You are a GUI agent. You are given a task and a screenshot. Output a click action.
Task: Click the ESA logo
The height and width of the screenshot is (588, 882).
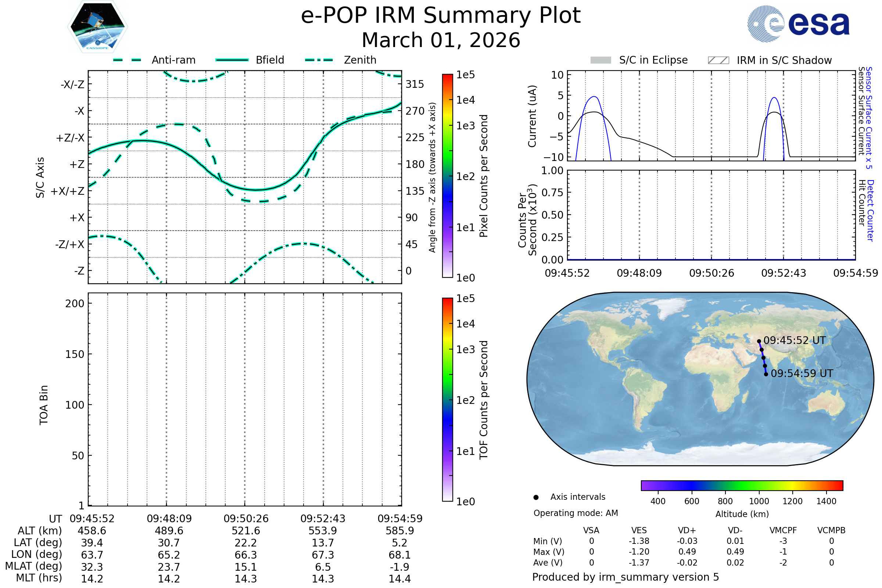798,24
